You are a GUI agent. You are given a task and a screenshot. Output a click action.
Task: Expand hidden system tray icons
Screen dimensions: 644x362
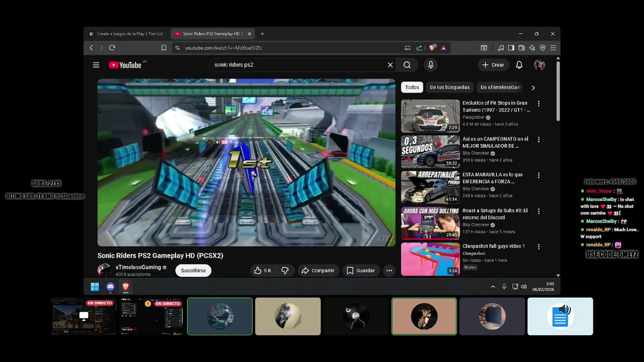click(x=493, y=287)
